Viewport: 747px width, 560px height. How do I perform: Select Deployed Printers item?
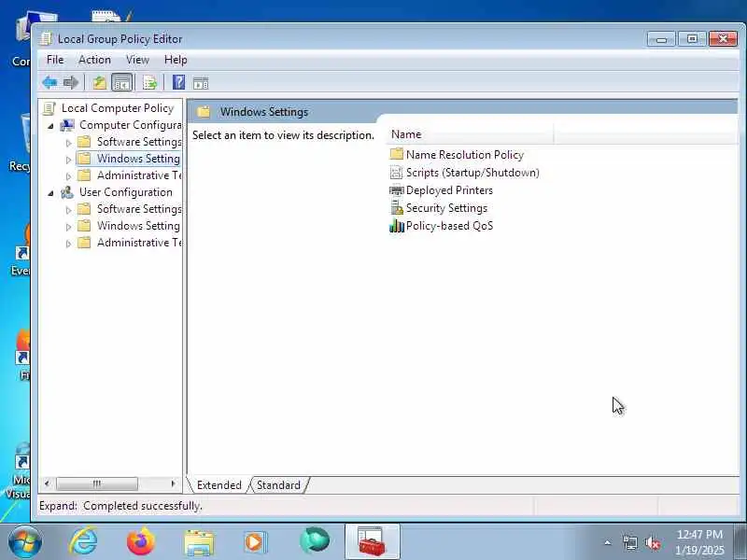(x=441, y=190)
